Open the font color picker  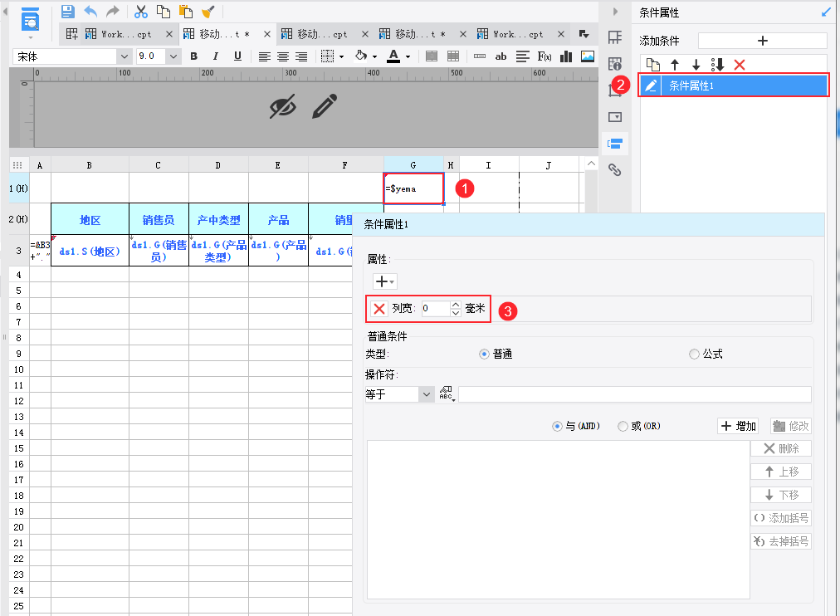tap(398, 56)
